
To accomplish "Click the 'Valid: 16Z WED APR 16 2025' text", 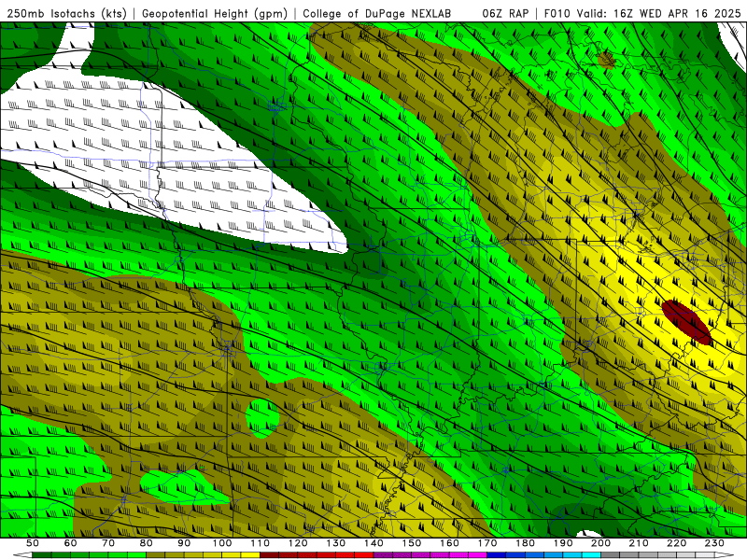I will (x=659, y=13).
